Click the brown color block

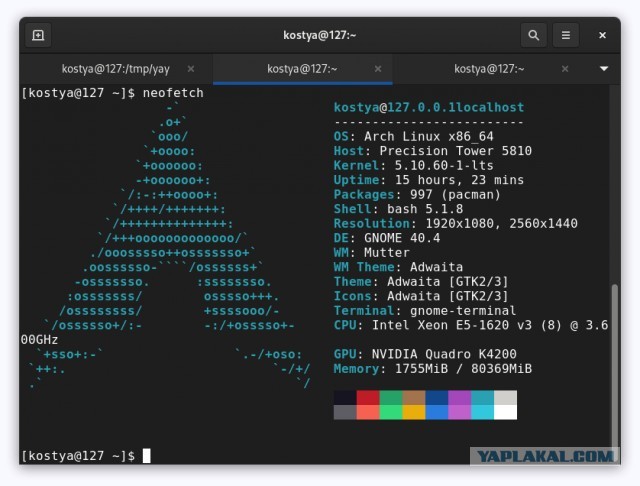coord(413,397)
